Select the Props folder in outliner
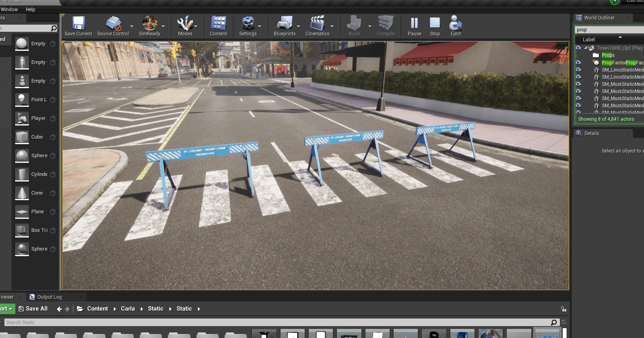644x338 pixels. pos(608,55)
